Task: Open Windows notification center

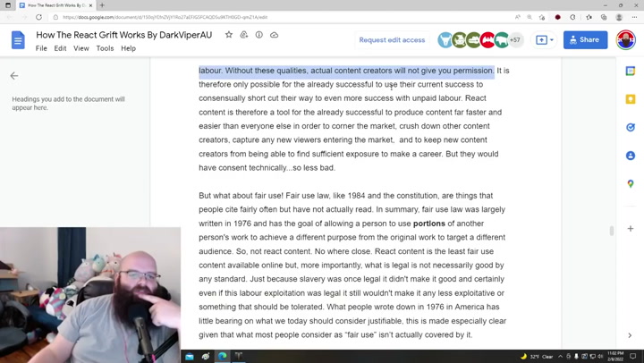Action: click(x=634, y=356)
